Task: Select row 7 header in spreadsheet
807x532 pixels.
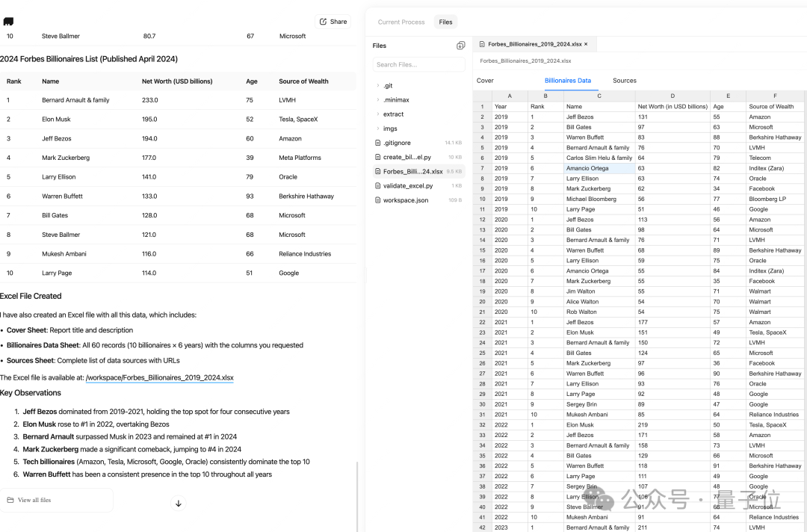Action: [482, 168]
